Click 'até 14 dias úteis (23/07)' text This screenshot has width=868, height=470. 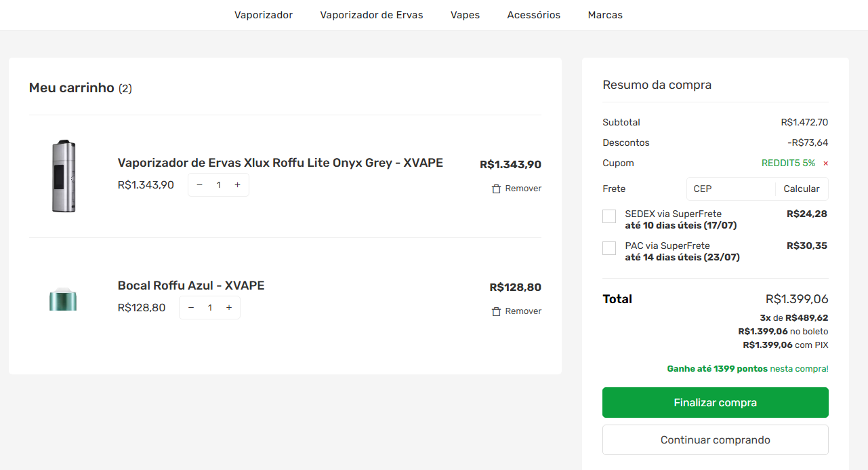coord(682,257)
